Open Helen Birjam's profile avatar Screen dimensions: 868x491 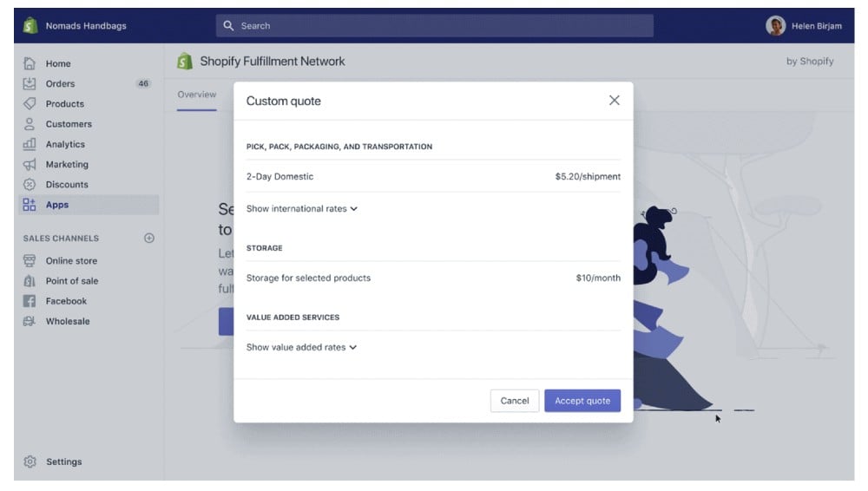coord(775,25)
